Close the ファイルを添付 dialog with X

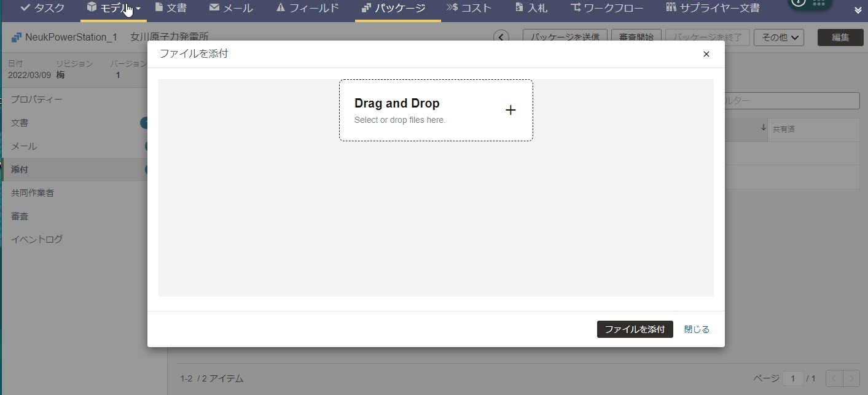pyautogui.click(x=706, y=54)
